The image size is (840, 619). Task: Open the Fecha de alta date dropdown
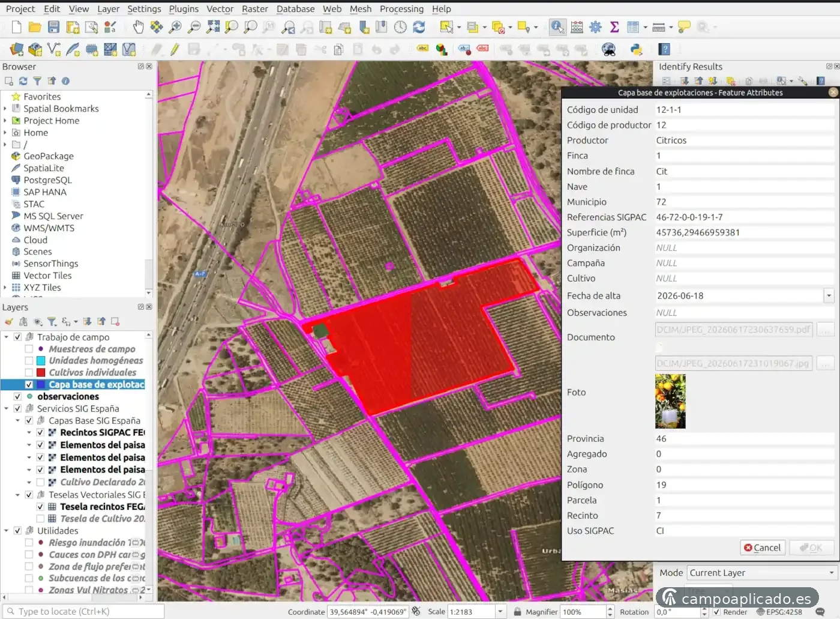click(x=829, y=295)
